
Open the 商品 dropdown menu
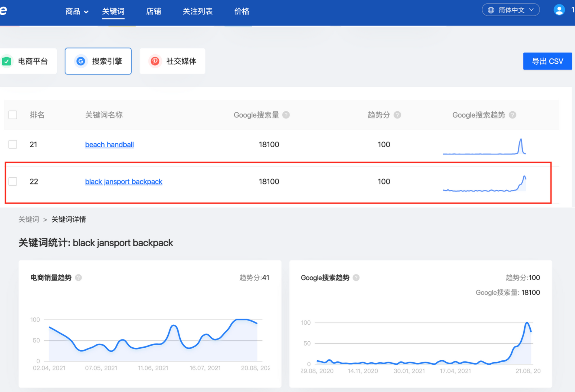[76, 12]
